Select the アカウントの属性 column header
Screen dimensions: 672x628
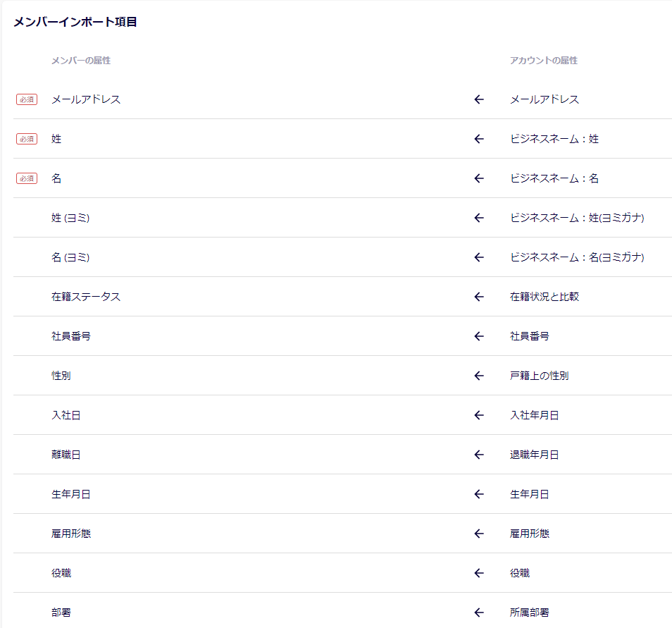coord(543,61)
